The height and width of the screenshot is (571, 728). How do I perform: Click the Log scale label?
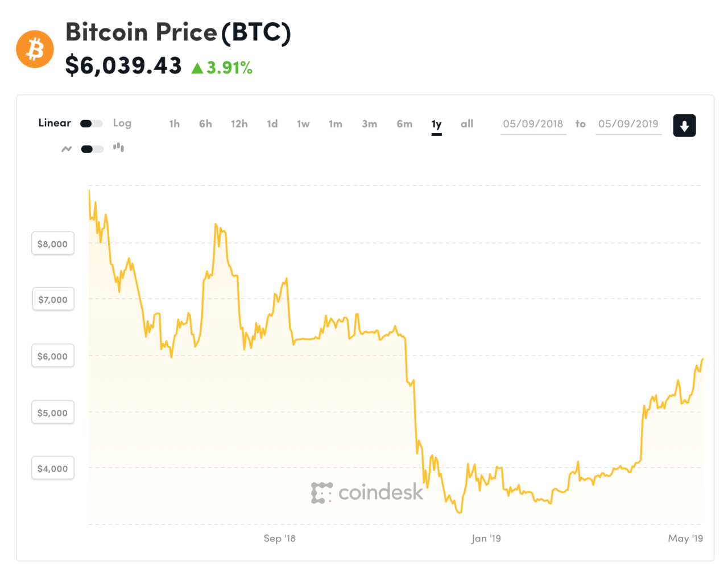point(122,123)
